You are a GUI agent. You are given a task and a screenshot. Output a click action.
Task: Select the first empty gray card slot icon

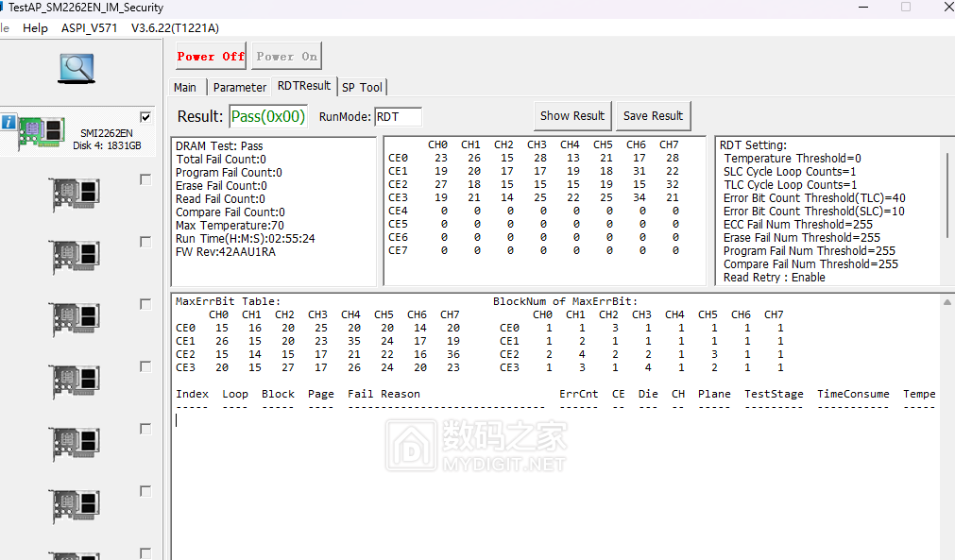(76, 194)
